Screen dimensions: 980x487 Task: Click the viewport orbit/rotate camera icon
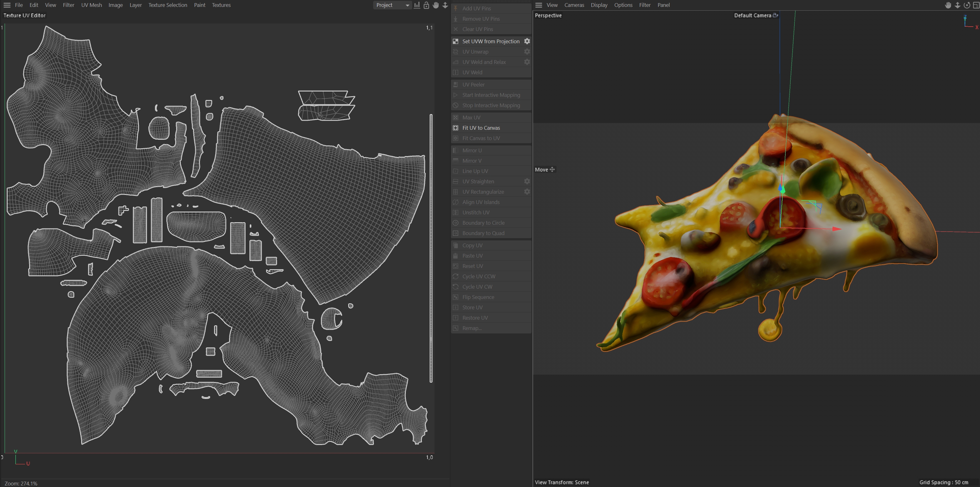tap(967, 5)
